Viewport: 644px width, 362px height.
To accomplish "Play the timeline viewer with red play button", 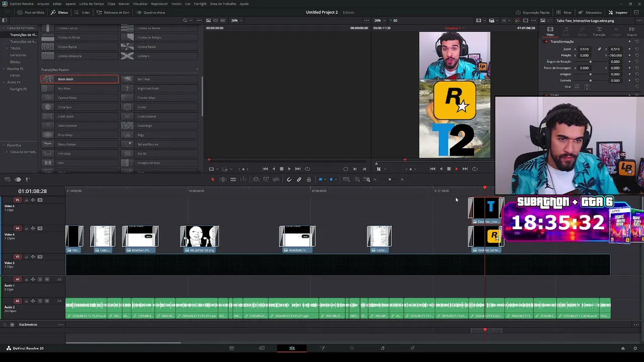I will click(x=456, y=169).
